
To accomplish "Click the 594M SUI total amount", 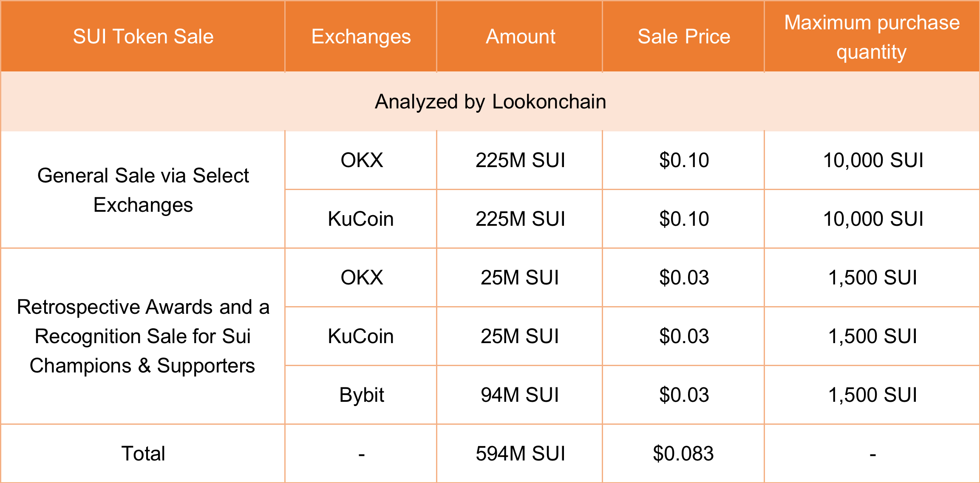I will click(x=520, y=454).
